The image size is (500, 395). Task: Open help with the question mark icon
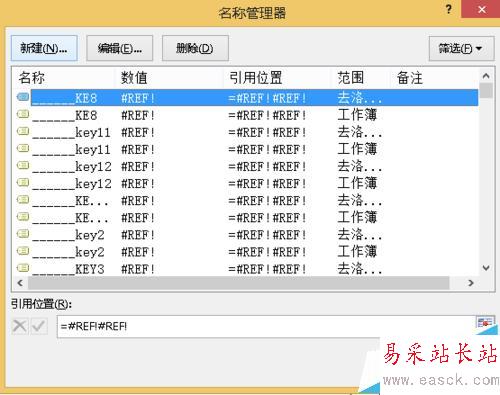point(449,9)
